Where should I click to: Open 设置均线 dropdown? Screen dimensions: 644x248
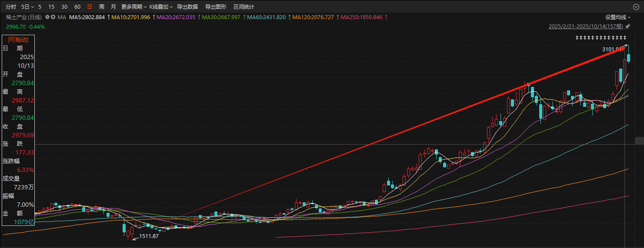click(x=618, y=17)
